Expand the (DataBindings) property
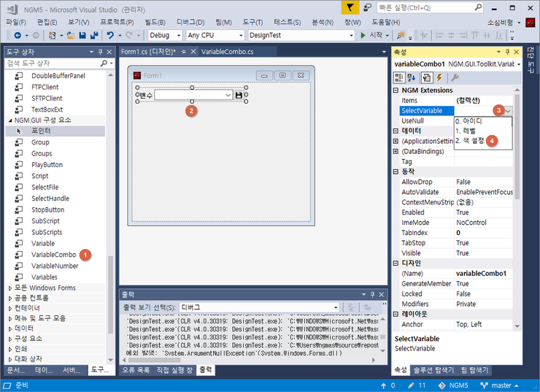The height and width of the screenshot is (392, 540). coord(396,151)
